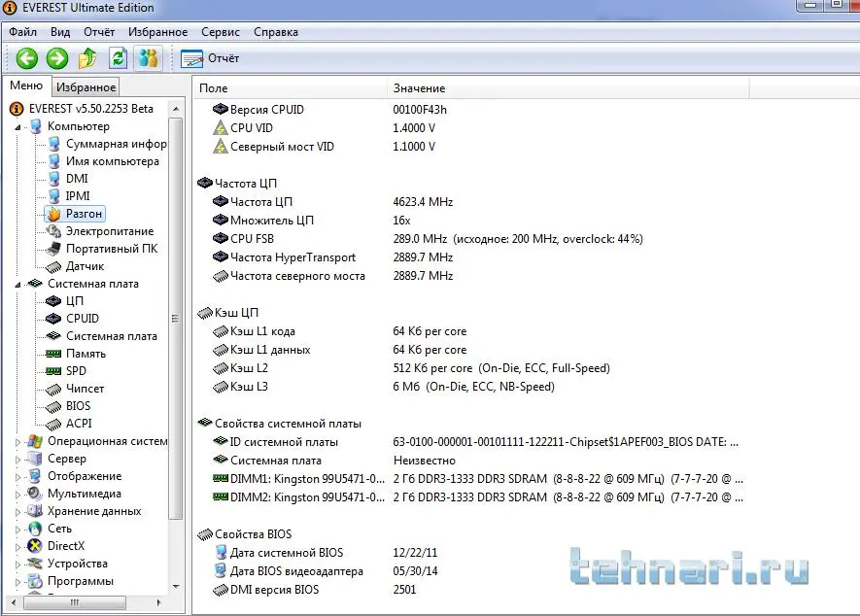Select the Суммарная информация tree item icon
Image resolution: width=860 pixels, height=616 pixels.
pyautogui.click(x=53, y=144)
